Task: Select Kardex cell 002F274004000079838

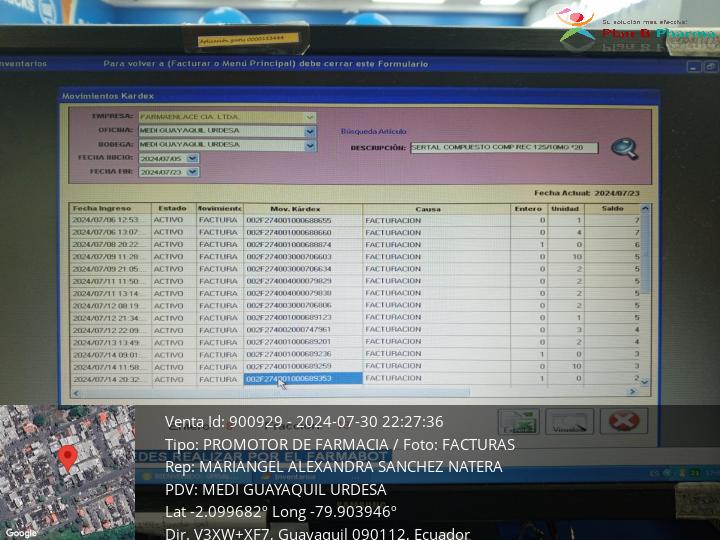Action: click(x=303, y=293)
